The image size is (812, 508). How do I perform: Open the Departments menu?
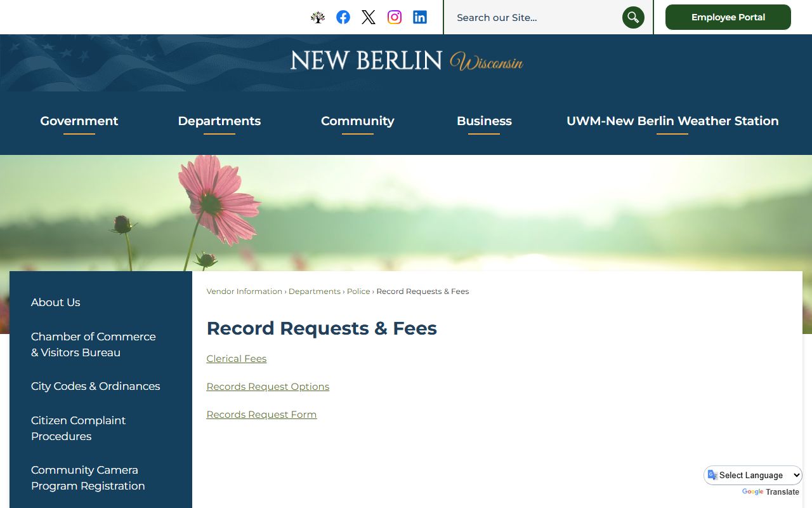click(x=219, y=121)
